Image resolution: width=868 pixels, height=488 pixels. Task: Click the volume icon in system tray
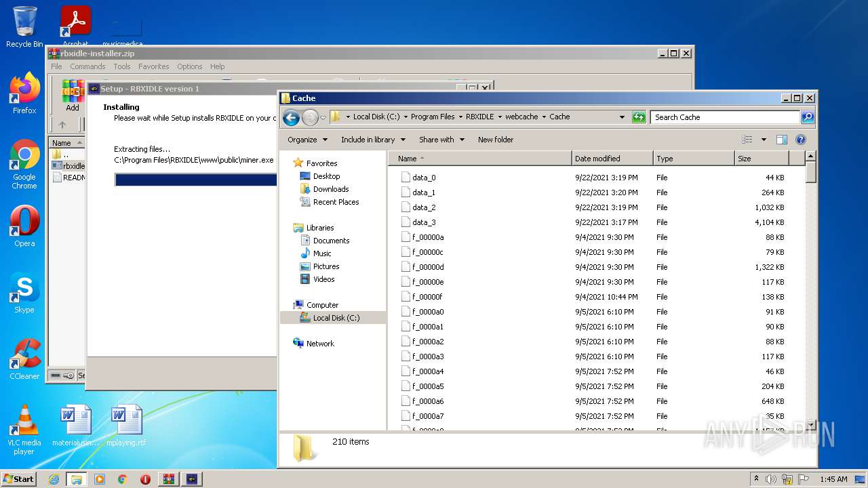click(x=771, y=479)
